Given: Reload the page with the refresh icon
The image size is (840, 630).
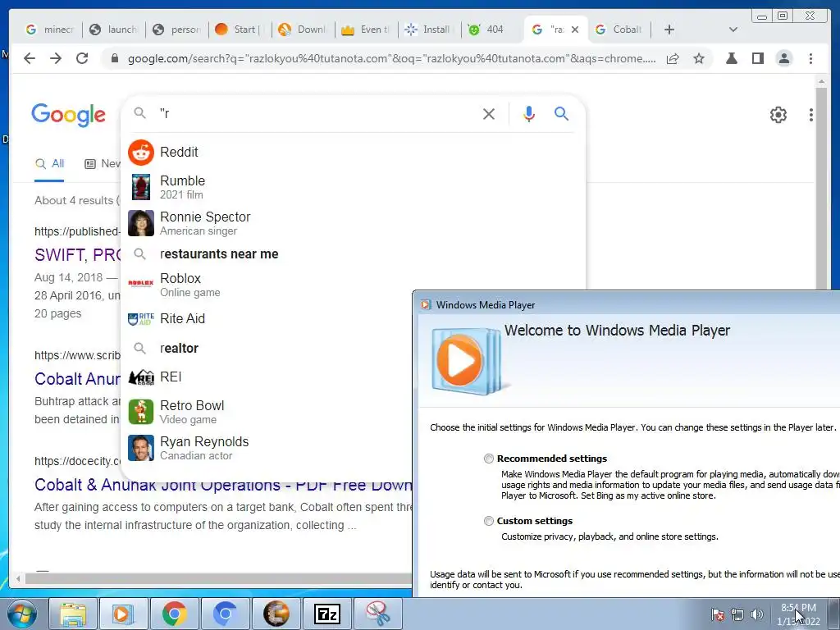Looking at the screenshot, I should pos(82,58).
